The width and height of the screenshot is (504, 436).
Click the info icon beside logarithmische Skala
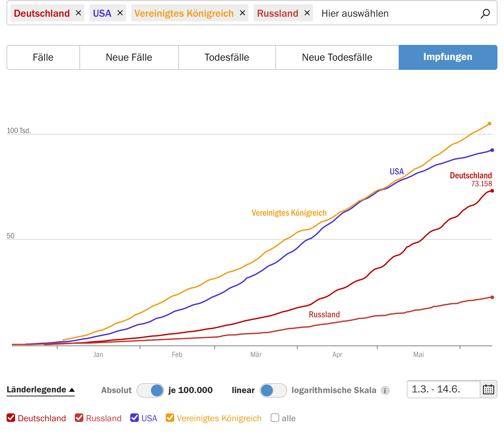pyautogui.click(x=385, y=390)
